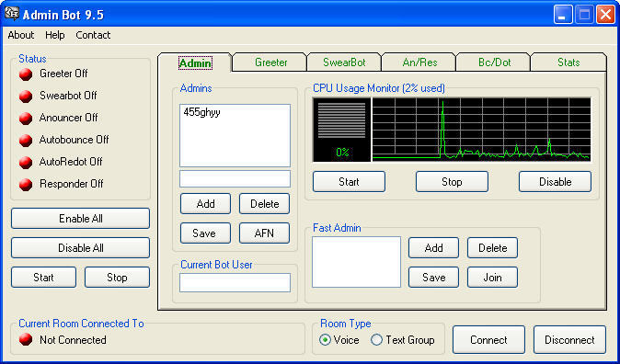
Task: Click Add in Fast Admin
Action: (x=434, y=248)
